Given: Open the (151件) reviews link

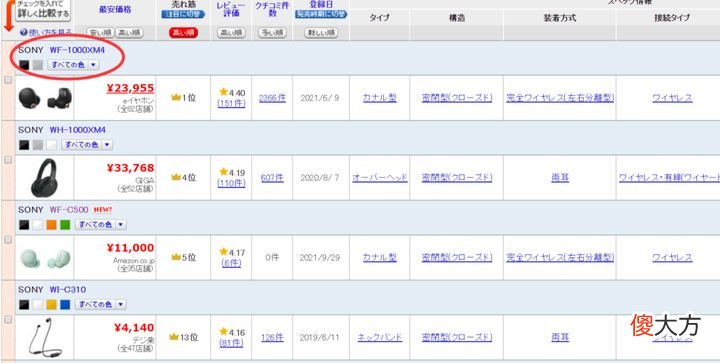Looking at the screenshot, I should (x=231, y=104).
